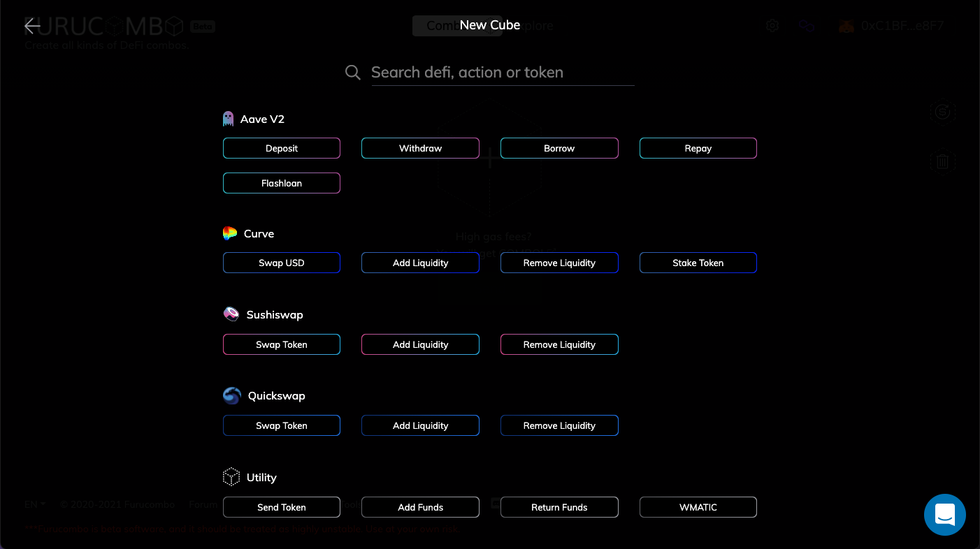Choose Curve Stake Token

(x=698, y=263)
